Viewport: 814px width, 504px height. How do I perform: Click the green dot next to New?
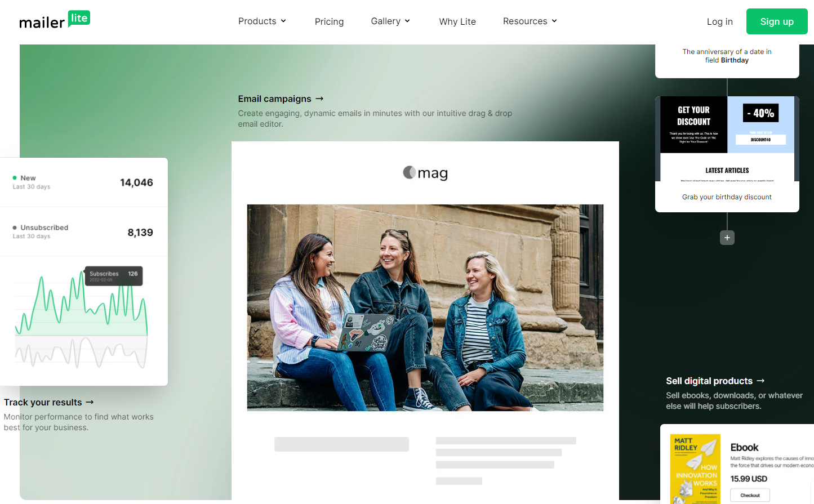(15, 178)
